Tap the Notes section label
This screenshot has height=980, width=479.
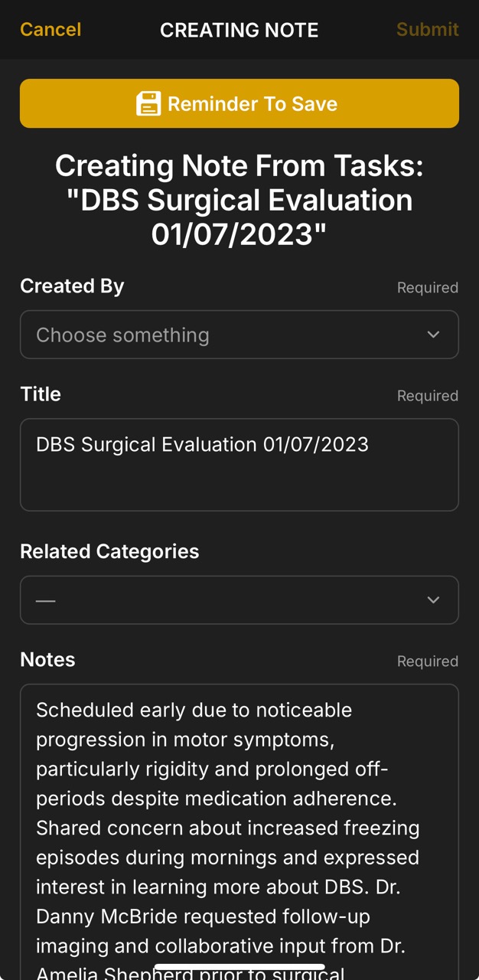tap(47, 659)
